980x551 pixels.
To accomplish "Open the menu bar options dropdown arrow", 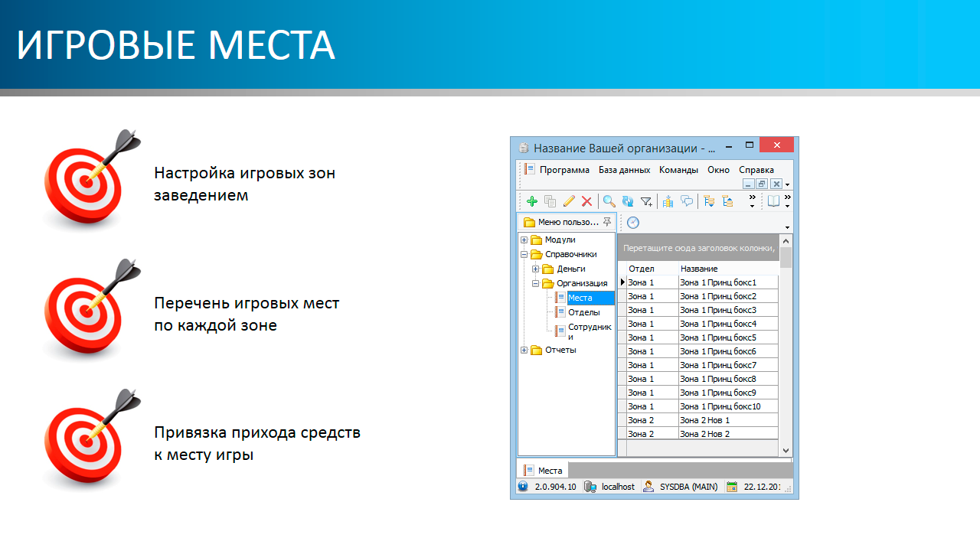I will coord(788,184).
